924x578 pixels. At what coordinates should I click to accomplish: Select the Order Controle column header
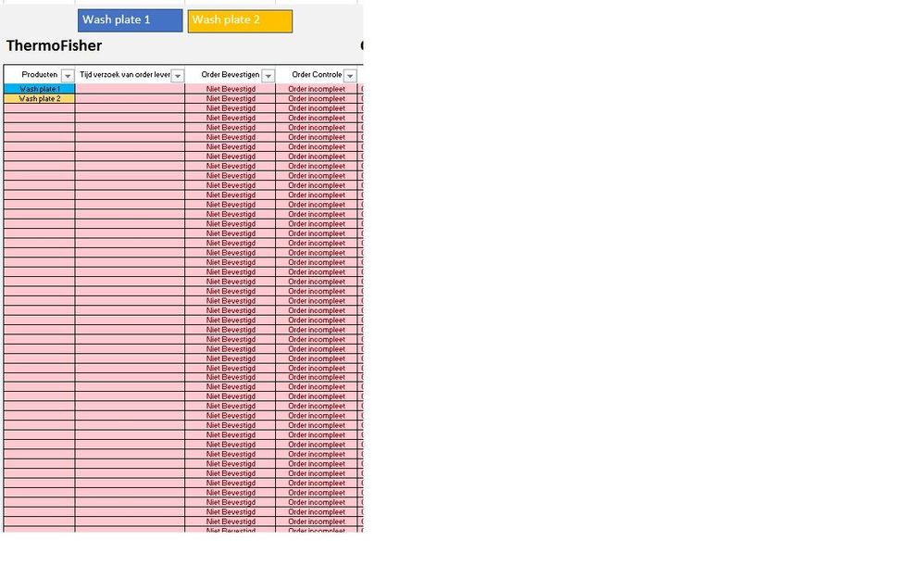pyautogui.click(x=315, y=75)
